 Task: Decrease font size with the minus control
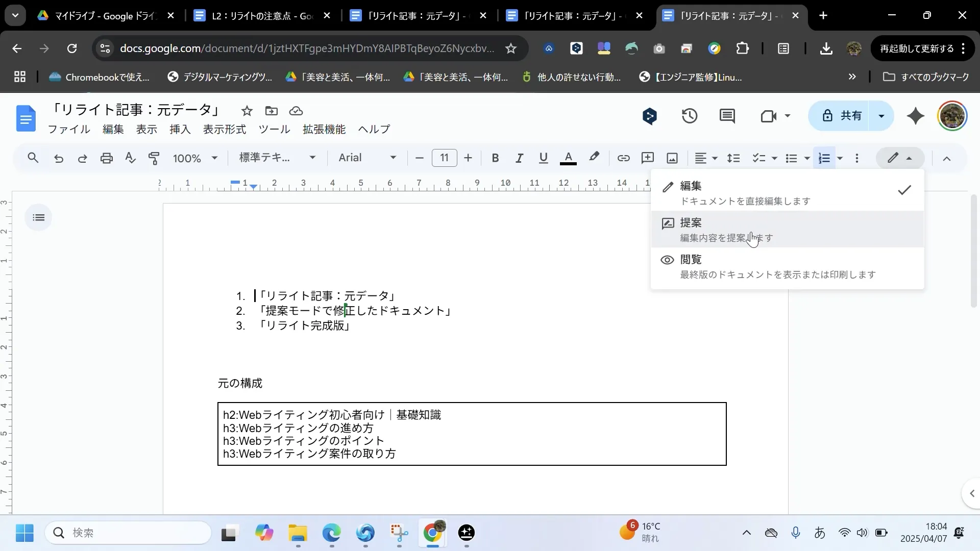point(419,158)
